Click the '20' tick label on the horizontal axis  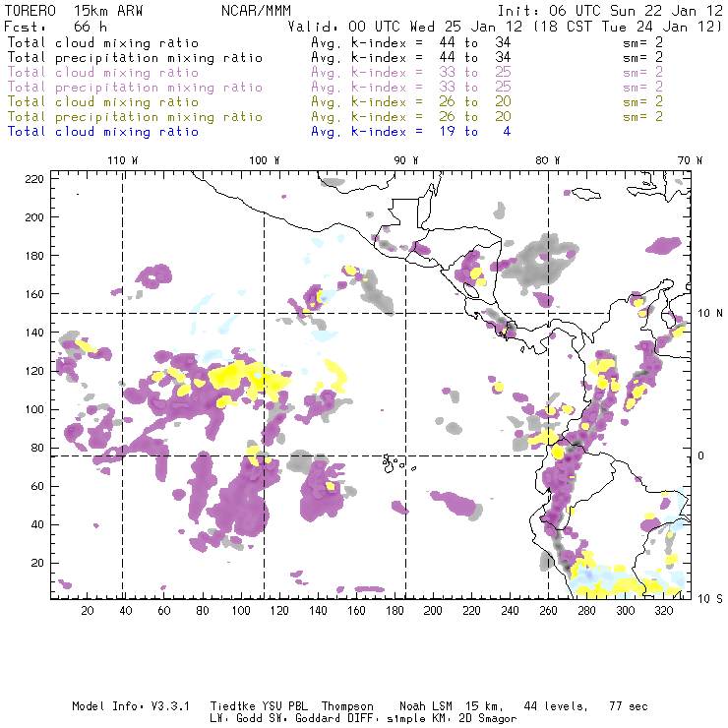coord(88,611)
